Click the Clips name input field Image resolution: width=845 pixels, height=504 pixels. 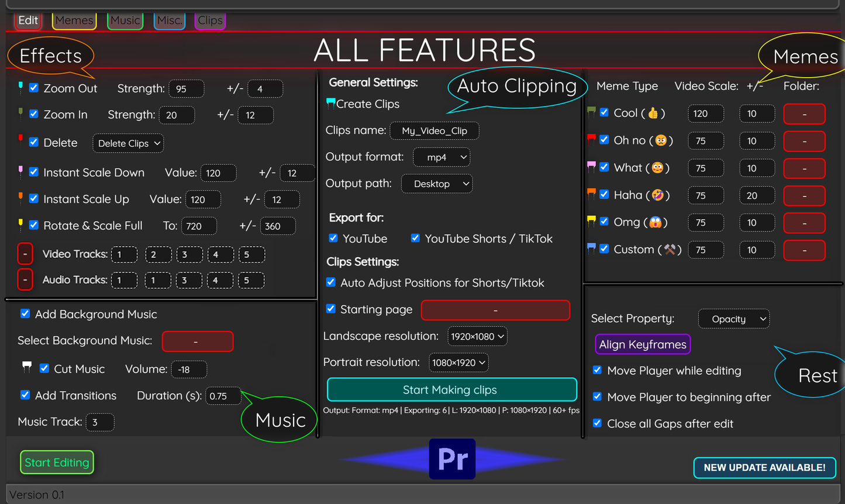tap(434, 130)
